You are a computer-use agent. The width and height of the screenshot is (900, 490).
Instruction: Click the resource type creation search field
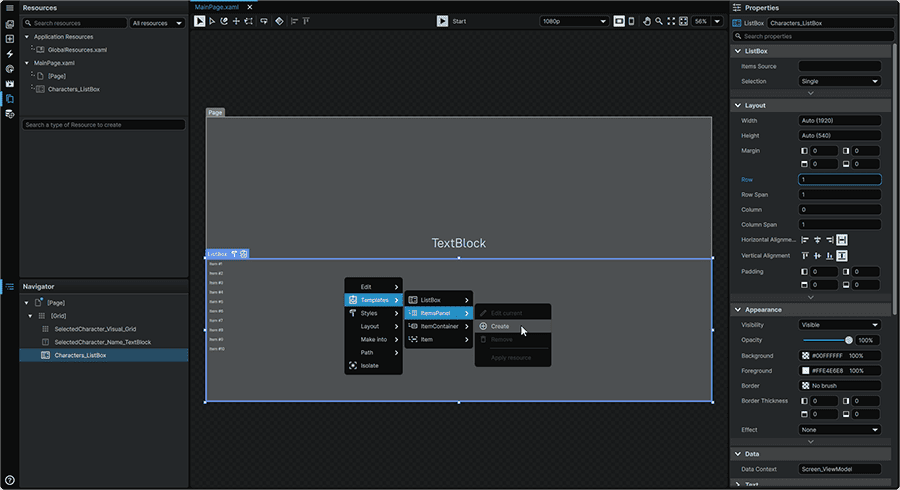[x=104, y=125]
